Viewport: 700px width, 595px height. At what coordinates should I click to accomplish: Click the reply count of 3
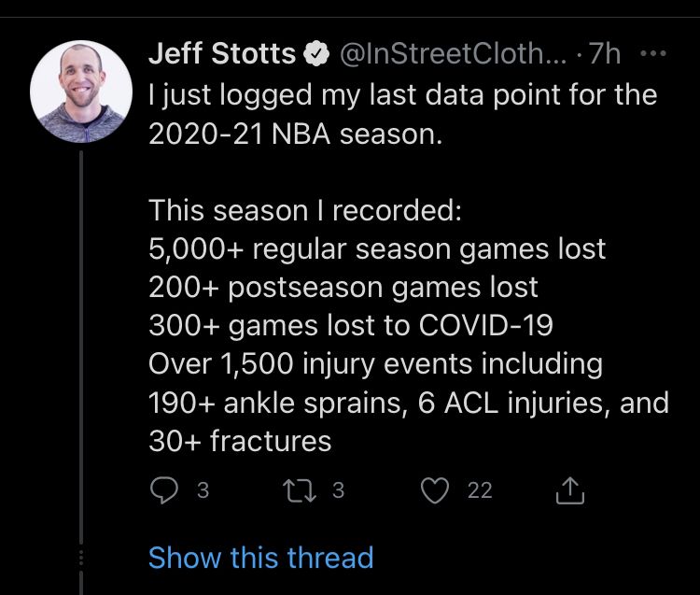click(203, 490)
